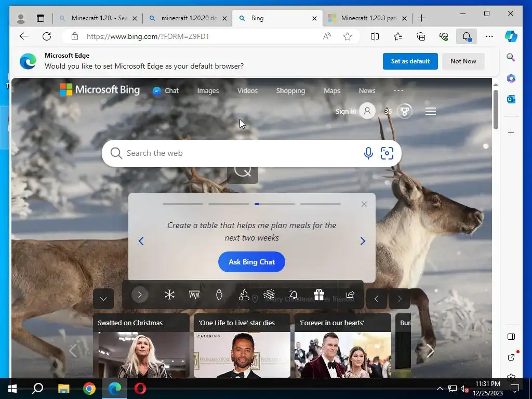This screenshot has height=399, width=532.
Task: Click the campfire holiday icon
Action: point(244,295)
